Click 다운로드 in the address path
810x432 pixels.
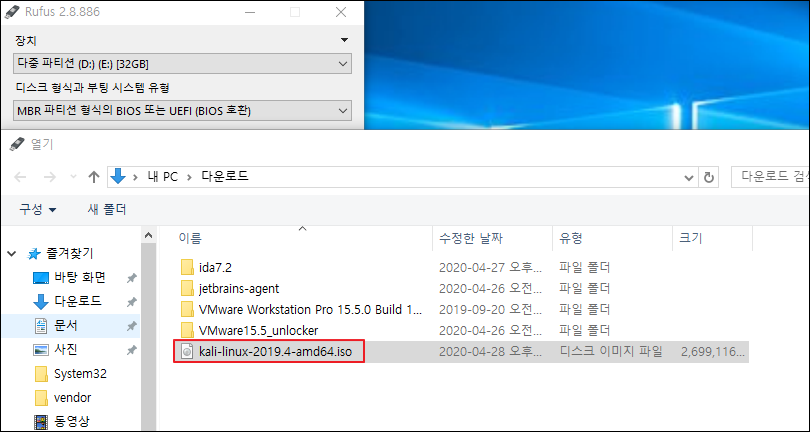point(225,177)
